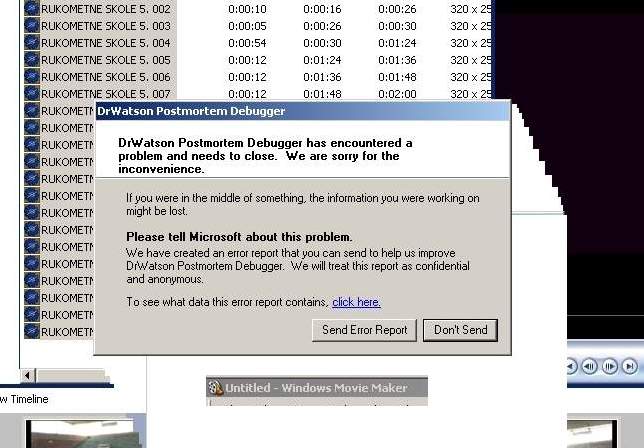
Task: Click the horizontal scrollbar left arrow
Action: pyautogui.click(x=28, y=375)
